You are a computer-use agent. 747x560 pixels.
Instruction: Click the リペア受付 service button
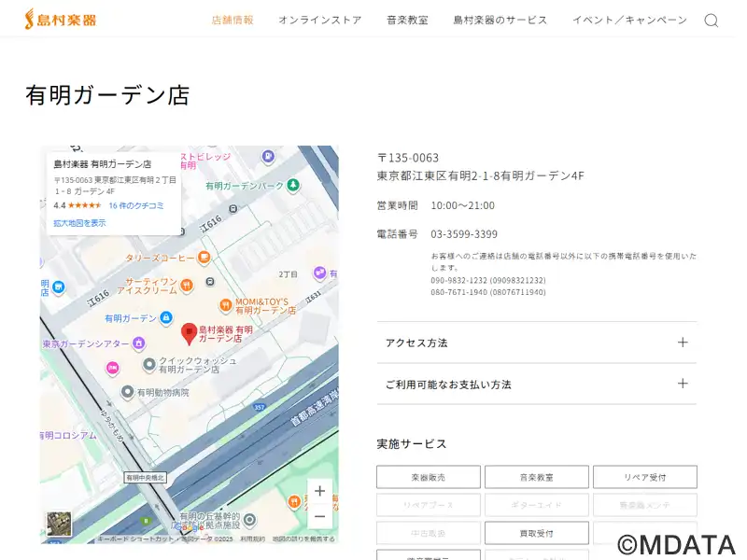[x=644, y=477]
